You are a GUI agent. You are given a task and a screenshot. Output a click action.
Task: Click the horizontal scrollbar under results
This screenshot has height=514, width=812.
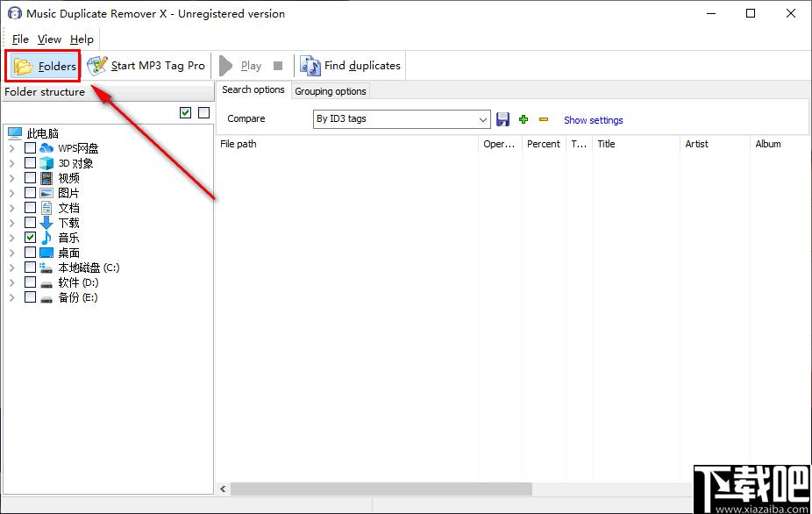point(381,489)
